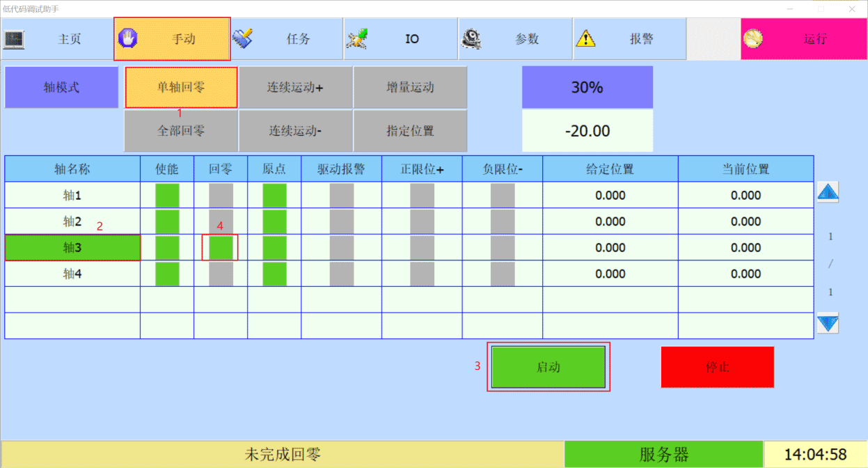Click the monitor icon on 主页 tab
The image size is (868, 468).
point(14,39)
